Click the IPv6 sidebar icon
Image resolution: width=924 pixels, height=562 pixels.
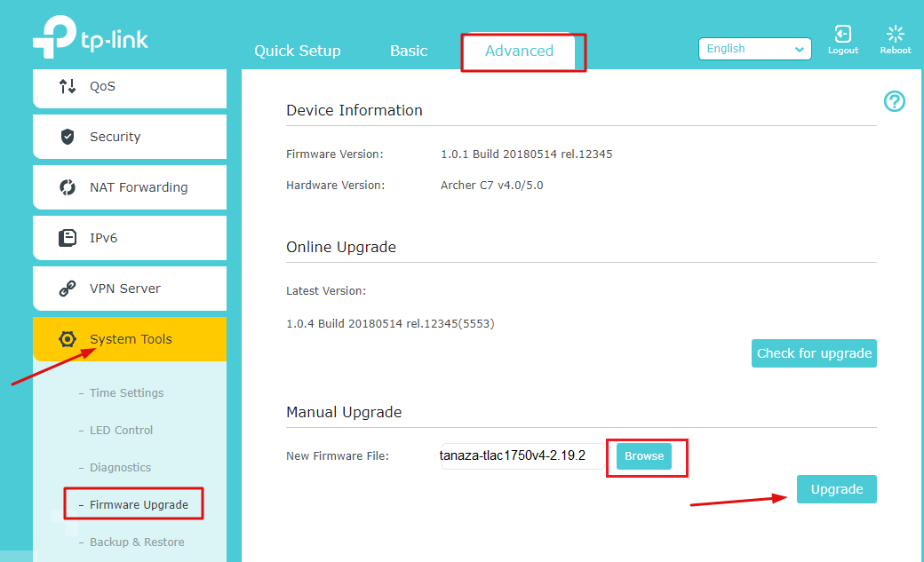68,238
